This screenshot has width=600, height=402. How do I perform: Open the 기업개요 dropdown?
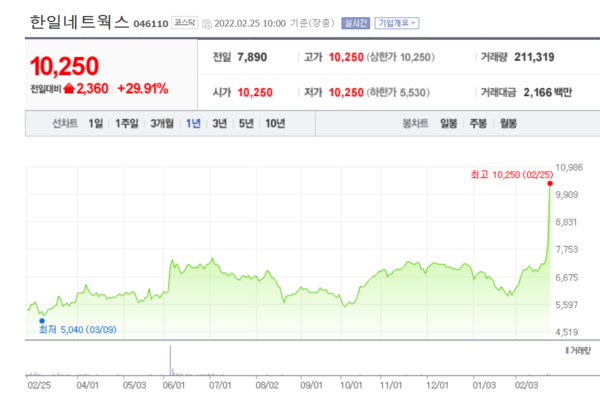(x=397, y=23)
